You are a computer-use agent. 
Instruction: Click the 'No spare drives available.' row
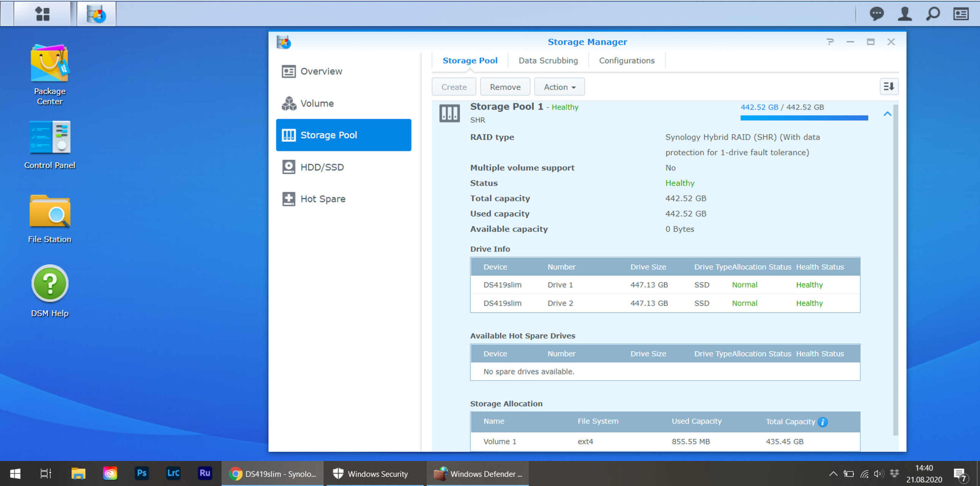click(665, 371)
